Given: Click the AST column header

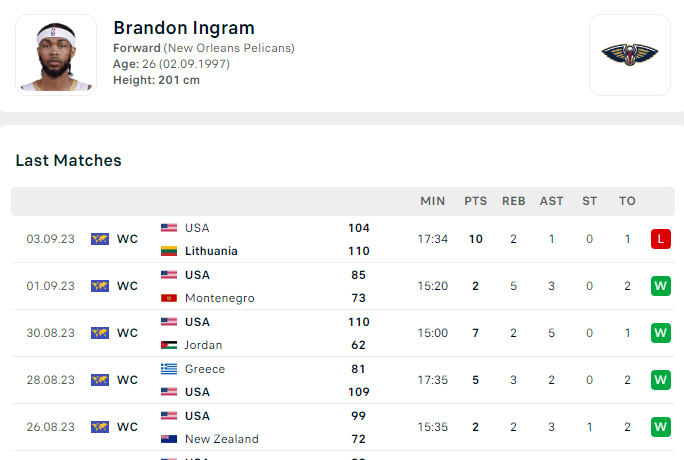Looking at the screenshot, I should 551,201.
